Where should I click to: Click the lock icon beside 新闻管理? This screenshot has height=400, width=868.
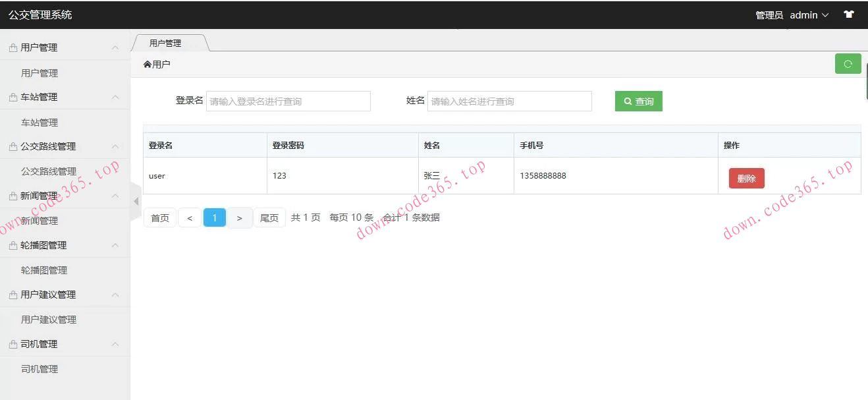pos(13,196)
